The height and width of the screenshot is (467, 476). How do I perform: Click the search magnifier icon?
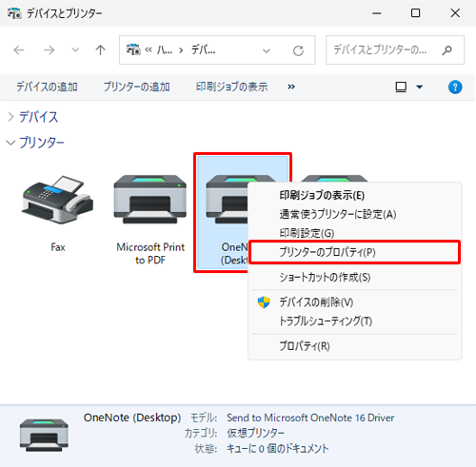pos(446,49)
